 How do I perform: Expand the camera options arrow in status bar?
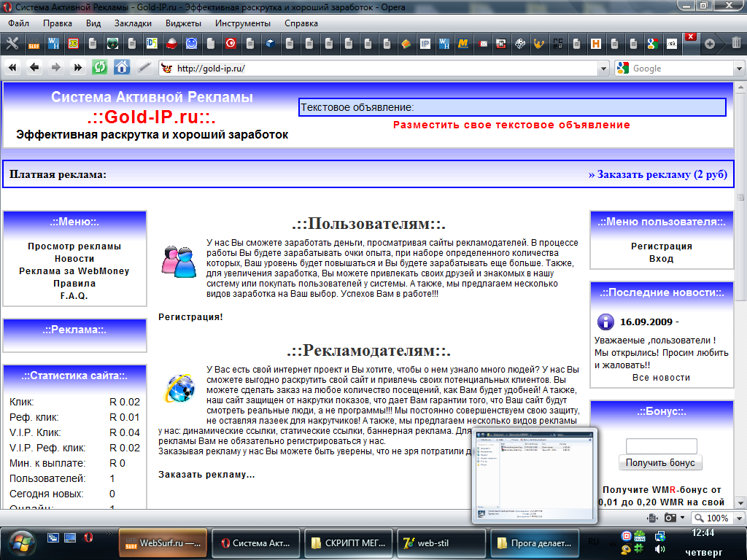[x=682, y=518]
